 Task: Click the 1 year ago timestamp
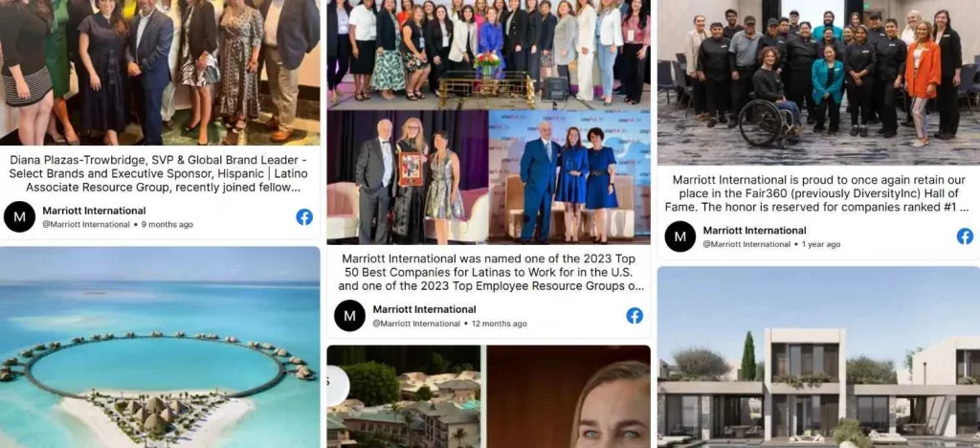pyautogui.click(x=821, y=244)
